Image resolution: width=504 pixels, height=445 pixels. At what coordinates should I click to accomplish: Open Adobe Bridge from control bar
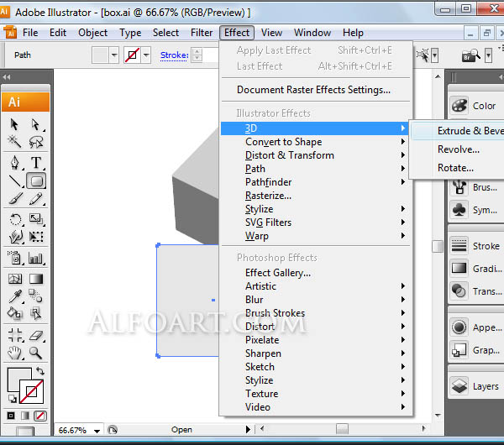(x=470, y=55)
